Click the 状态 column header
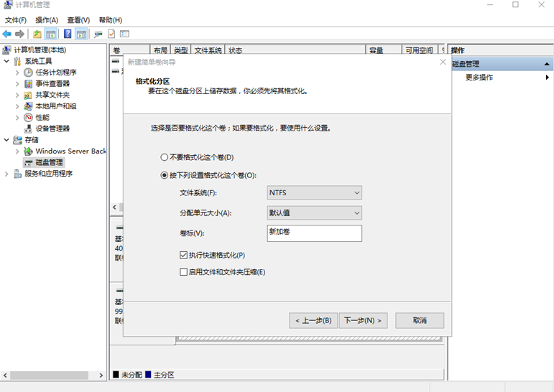The height and width of the screenshot is (392, 554). pos(295,50)
